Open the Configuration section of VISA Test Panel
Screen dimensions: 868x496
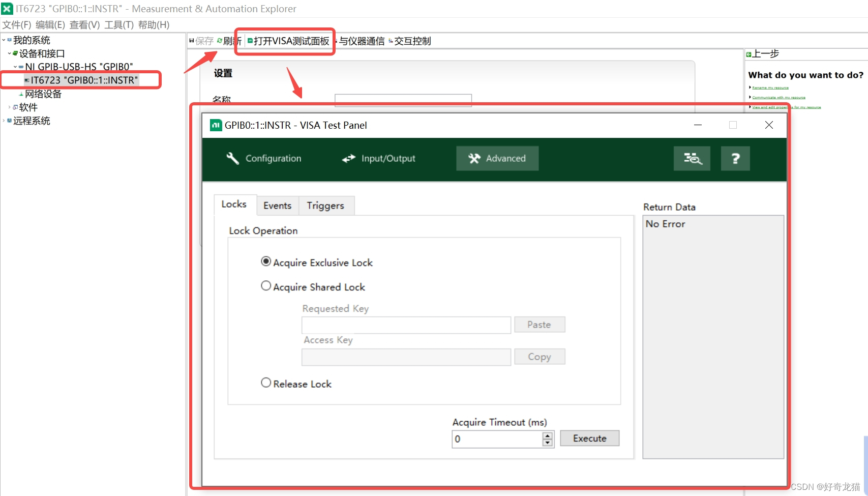pos(264,158)
